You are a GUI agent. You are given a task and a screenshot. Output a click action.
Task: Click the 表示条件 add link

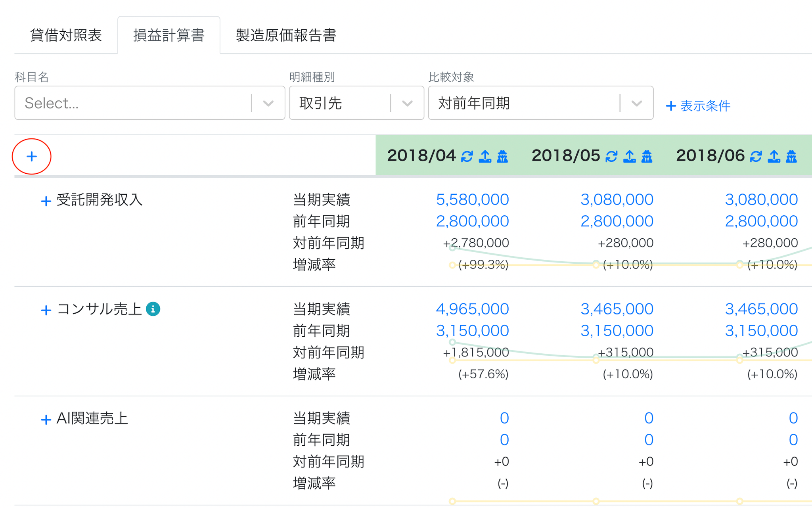tap(698, 106)
